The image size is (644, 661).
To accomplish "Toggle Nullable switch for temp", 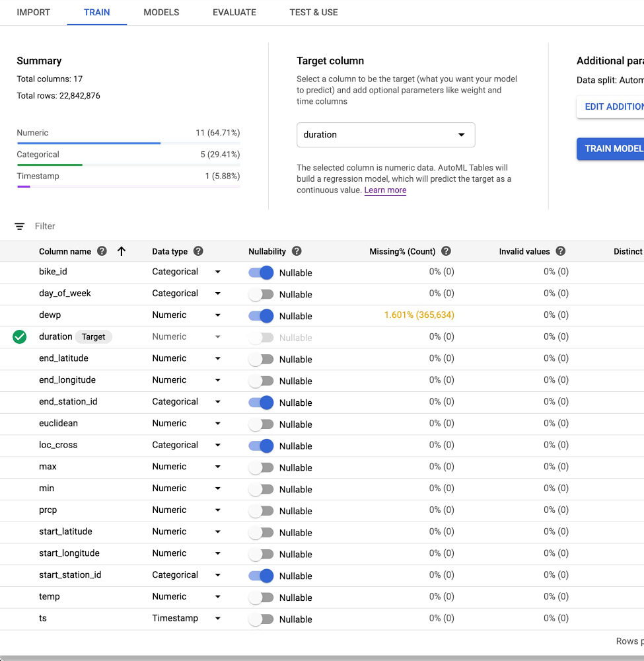I will [261, 598].
